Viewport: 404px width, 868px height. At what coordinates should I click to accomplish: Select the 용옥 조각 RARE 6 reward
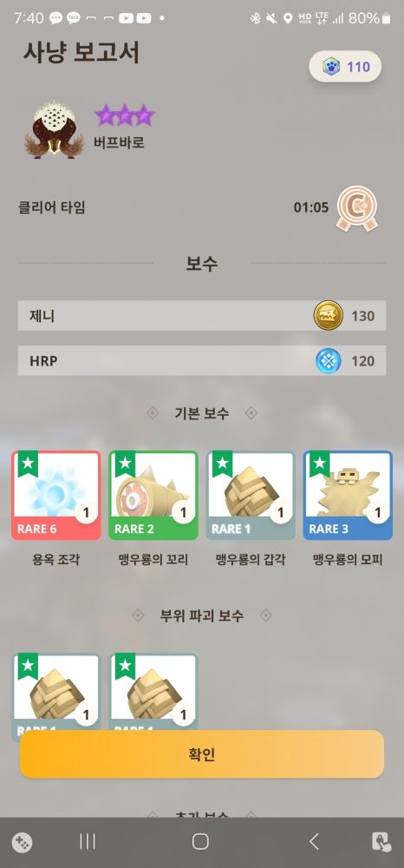pos(55,495)
